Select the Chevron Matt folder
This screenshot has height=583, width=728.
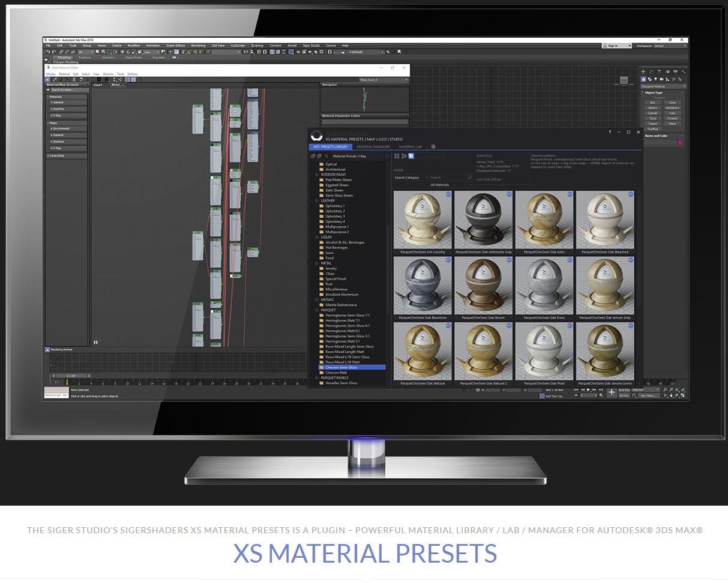[x=336, y=372]
